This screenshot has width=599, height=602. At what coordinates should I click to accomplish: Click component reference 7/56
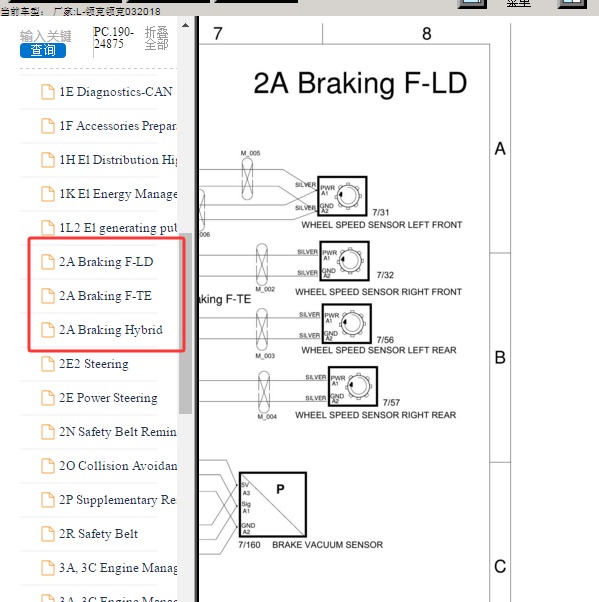(385, 340)
